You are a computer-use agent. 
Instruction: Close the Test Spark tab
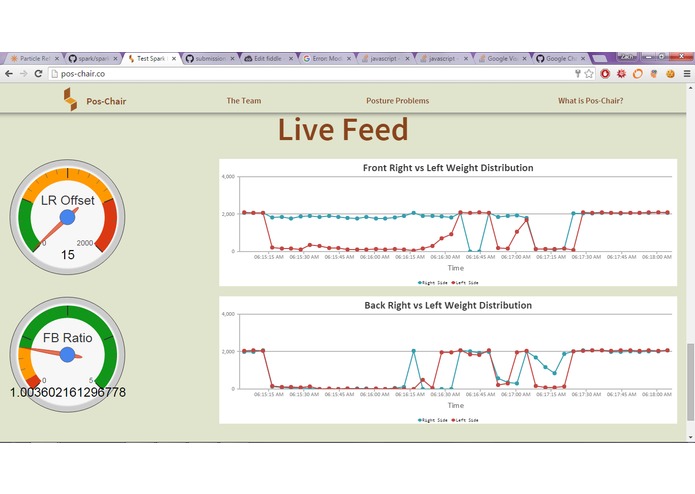point(174,58)
